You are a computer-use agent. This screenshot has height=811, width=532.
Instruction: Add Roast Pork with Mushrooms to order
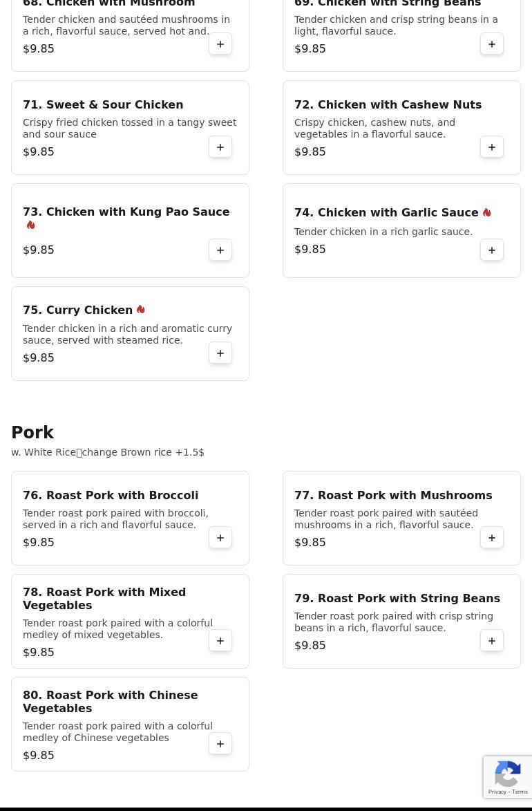tap(492, 538)
